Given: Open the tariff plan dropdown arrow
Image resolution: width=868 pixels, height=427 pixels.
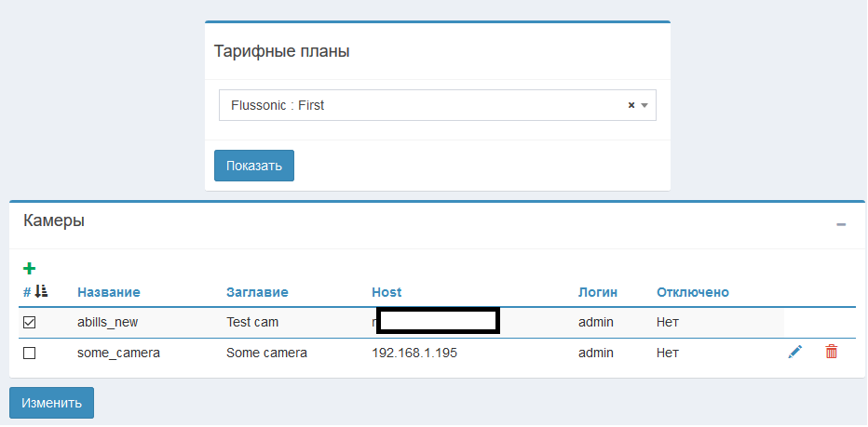Looking at the screenshot, I should click(x=644, y=106).
